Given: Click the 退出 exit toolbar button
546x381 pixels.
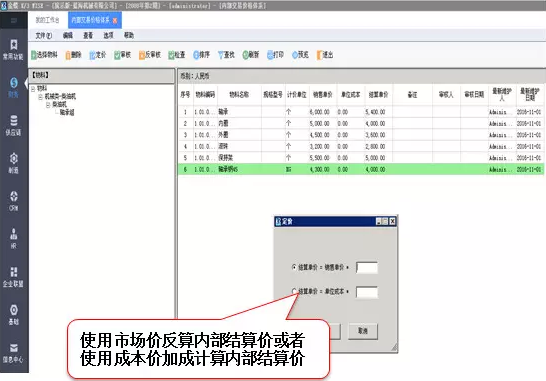Looking at the screenshot, I should click(325, 55).
